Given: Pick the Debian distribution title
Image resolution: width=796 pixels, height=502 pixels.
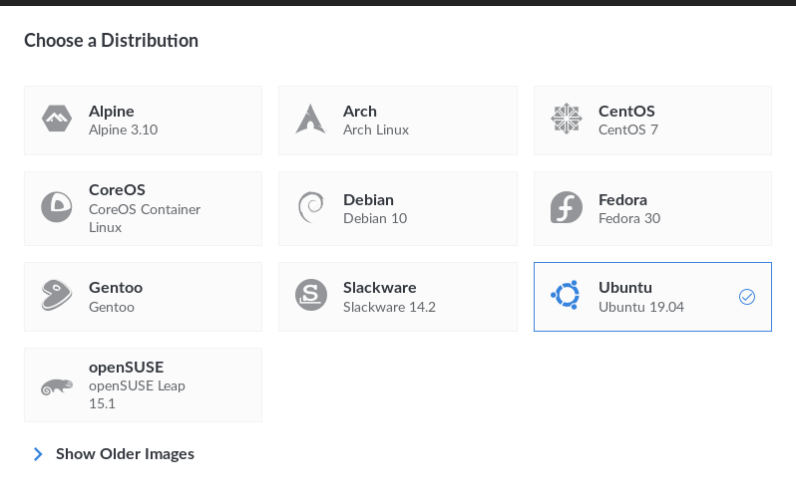Looking at the screenshot, I should [x=369, y=200].
